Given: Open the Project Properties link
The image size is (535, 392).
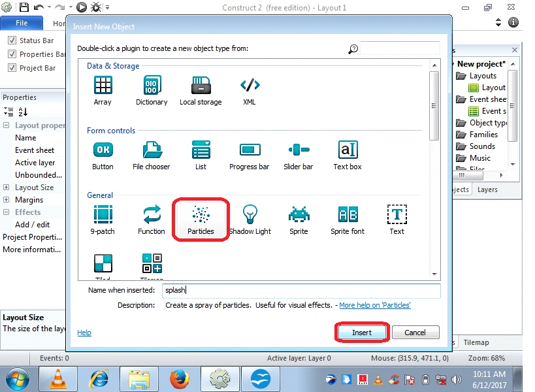Looking at the screenshot, I should (33, 237).
